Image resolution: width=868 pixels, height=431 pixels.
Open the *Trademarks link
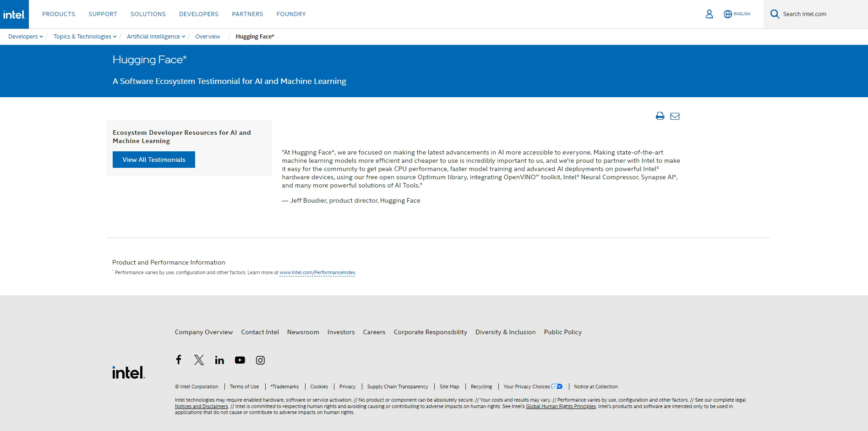click(284, 387)
